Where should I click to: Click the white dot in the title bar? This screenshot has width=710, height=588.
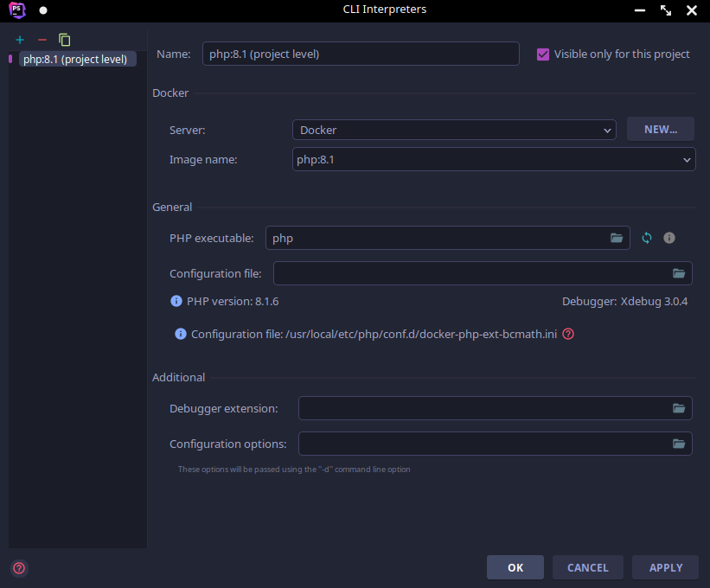(x=43, y=10)
